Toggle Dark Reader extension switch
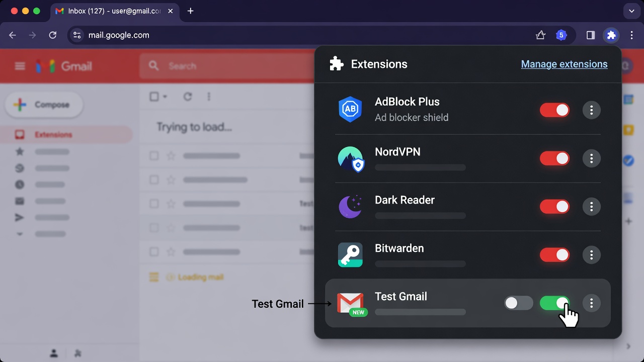 [554, 207]
